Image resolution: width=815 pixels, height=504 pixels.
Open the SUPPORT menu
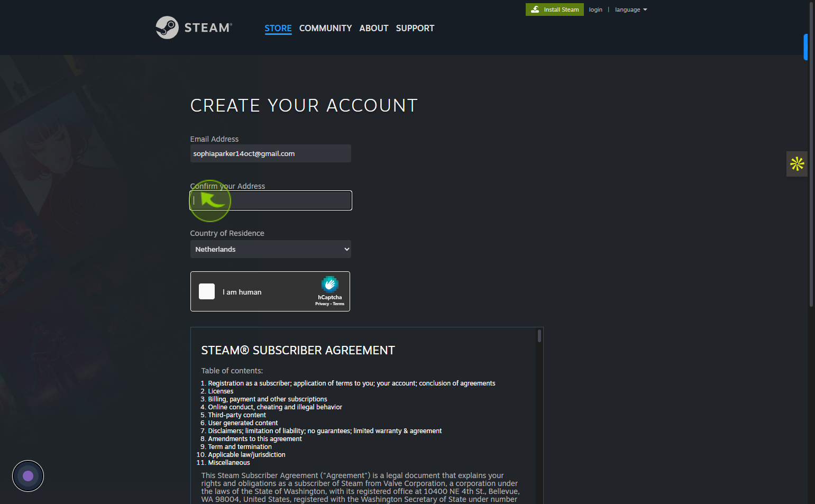coord(415,28)
